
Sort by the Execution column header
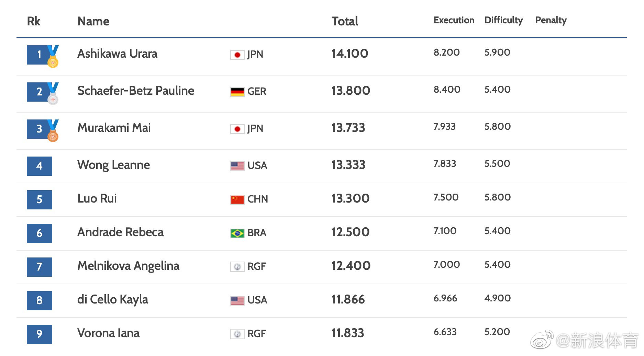(454, 20)
